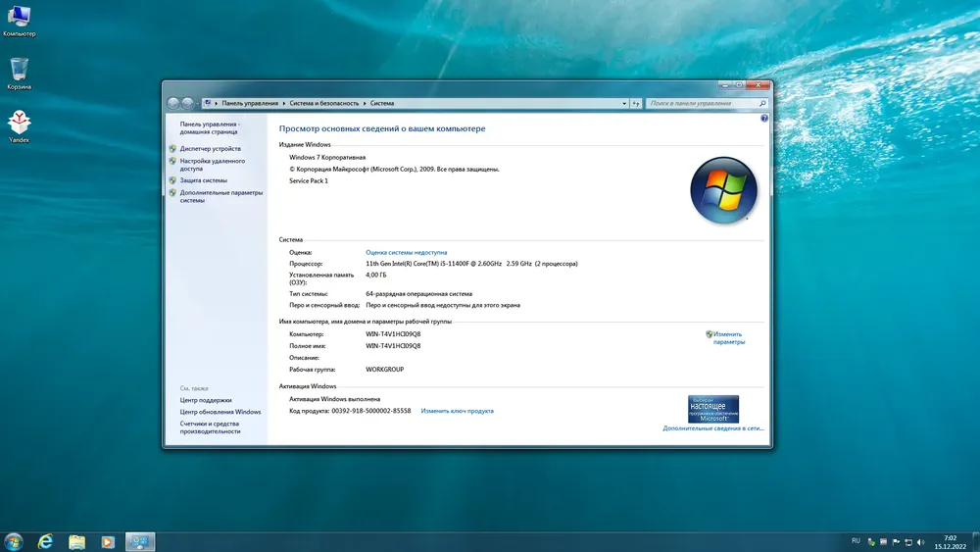The height and width of the screenshot is (552, 980).
Task: Select the Корзина recycle bin icon
Action: 19,74
